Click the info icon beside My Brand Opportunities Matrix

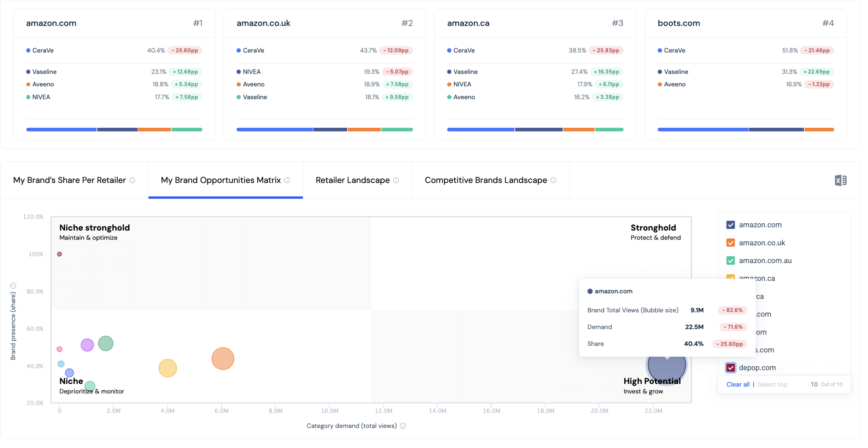pyautogui.click(x=288, y=180)
